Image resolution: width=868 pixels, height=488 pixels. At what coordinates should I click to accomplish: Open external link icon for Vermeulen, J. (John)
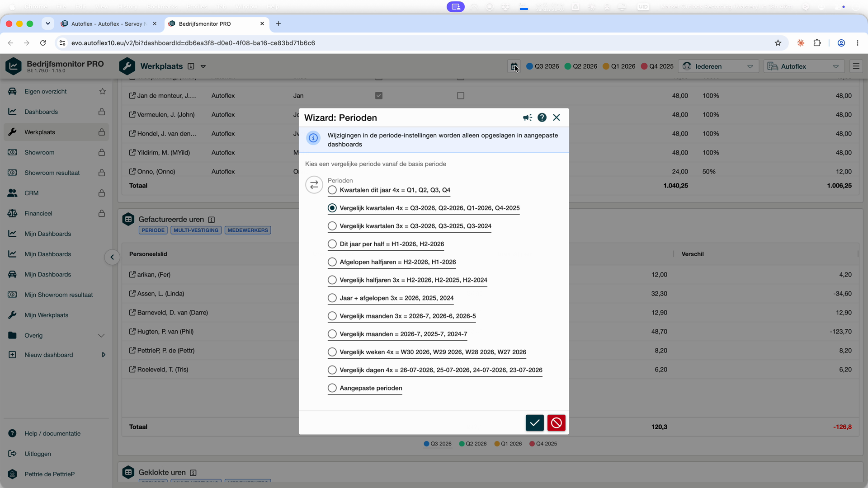click(132, 114)
